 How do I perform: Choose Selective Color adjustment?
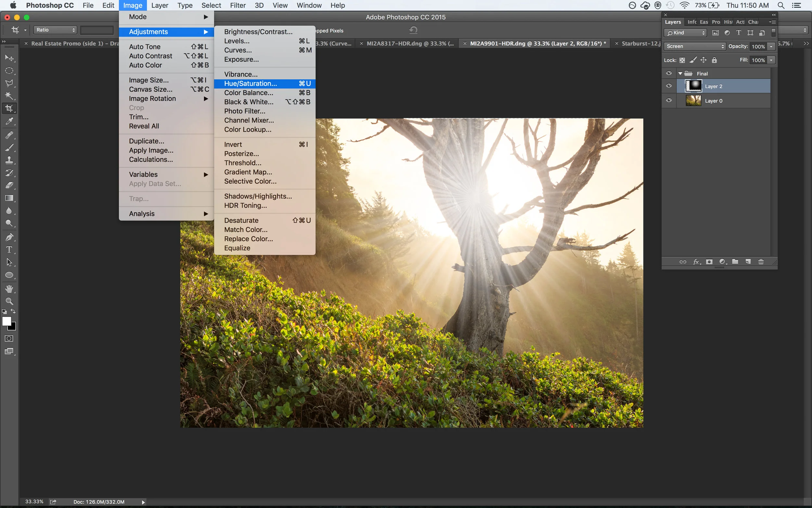click(264, 181)
